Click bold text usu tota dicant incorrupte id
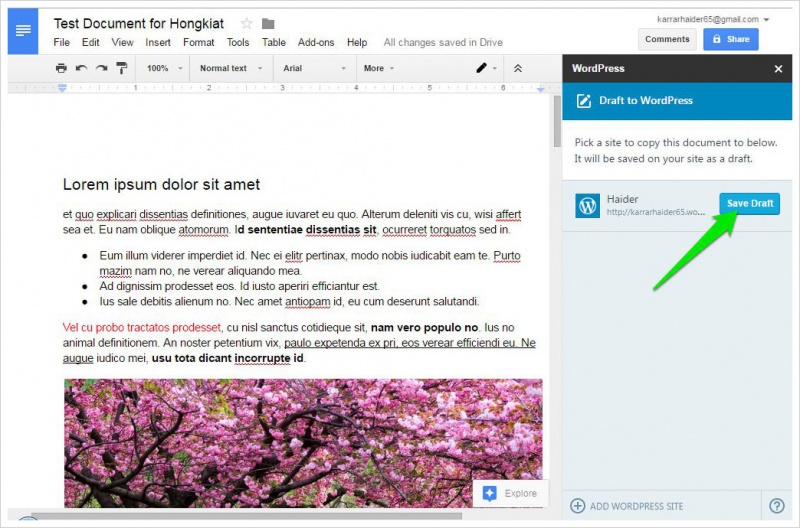Viewport: 800px width, 528px height. pos(228,358)
